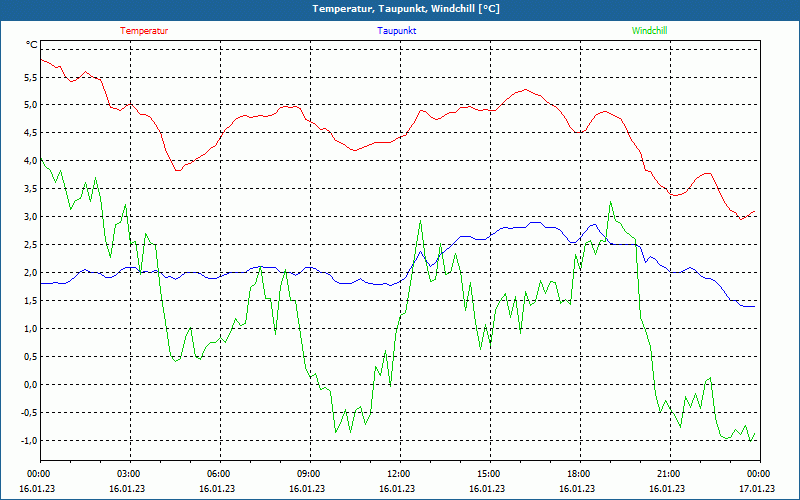Click the 2,5 y-axis value

tap(31, 245)
